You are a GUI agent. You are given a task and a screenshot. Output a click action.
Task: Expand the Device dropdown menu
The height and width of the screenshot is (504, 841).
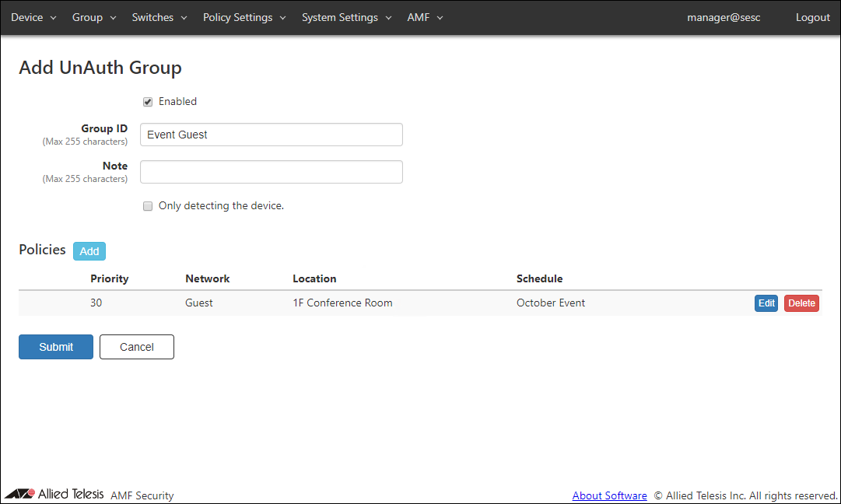[33, 17]
